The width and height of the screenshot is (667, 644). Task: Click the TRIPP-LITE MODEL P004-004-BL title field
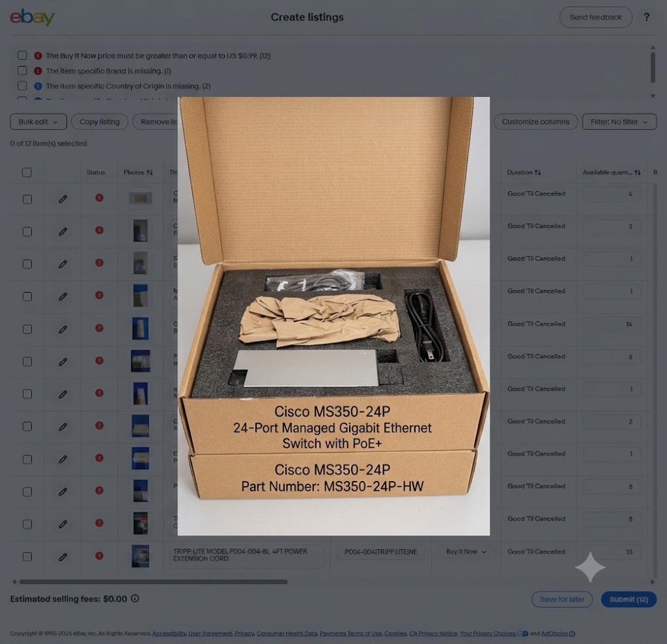[246, 555]
